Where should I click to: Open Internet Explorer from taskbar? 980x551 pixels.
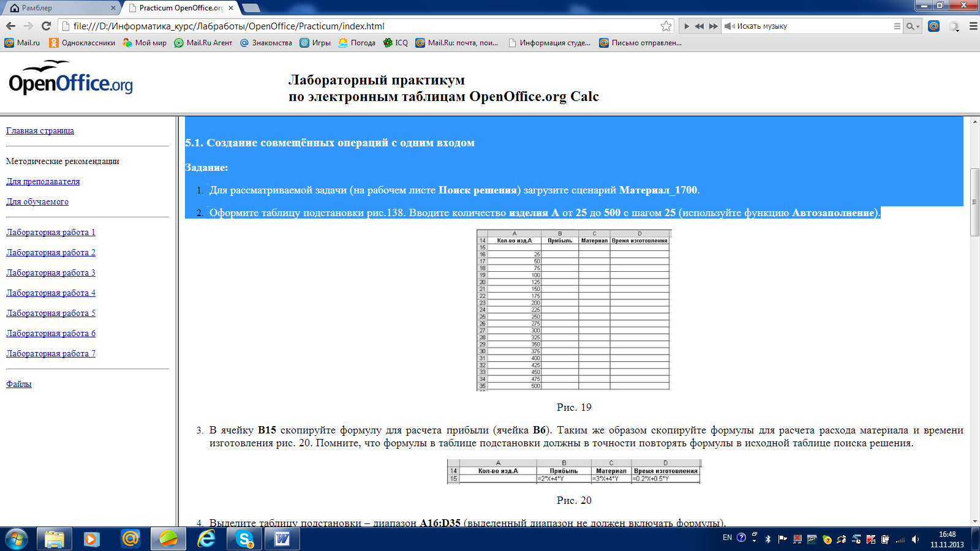[x=206, y=539]
